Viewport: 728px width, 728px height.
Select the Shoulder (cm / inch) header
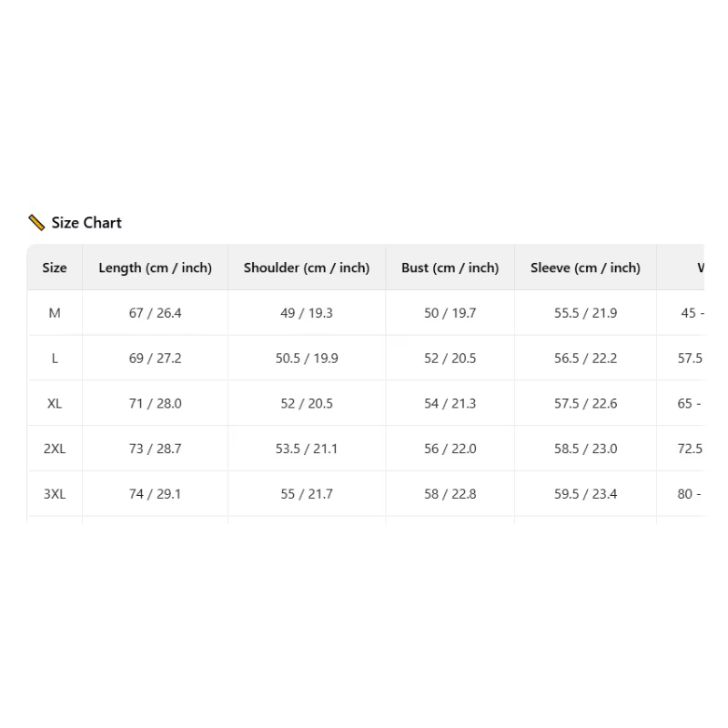coord(307,268)
